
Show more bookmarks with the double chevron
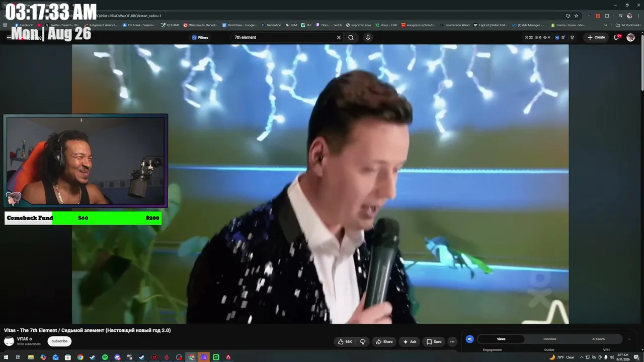tap(606, 25)
